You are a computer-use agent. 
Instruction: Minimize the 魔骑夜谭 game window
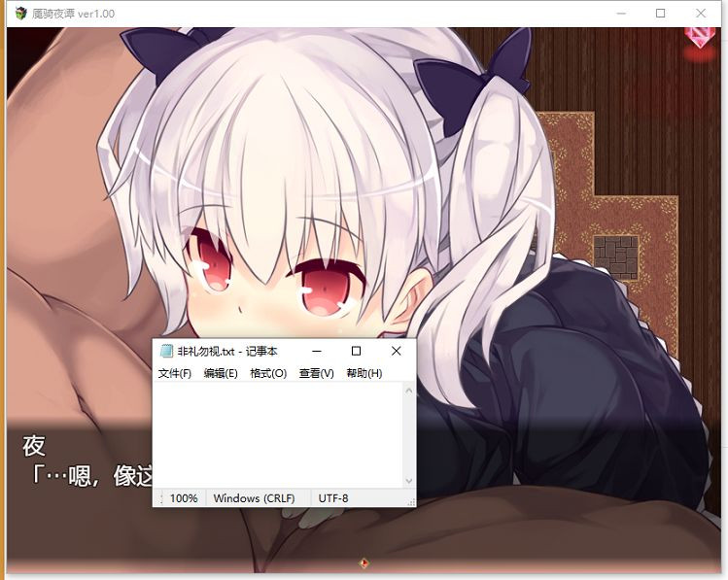[621, 14]
